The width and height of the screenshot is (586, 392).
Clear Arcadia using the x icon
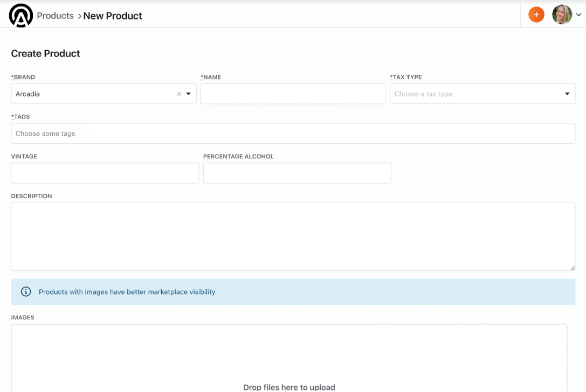click(x=179, y=94)
